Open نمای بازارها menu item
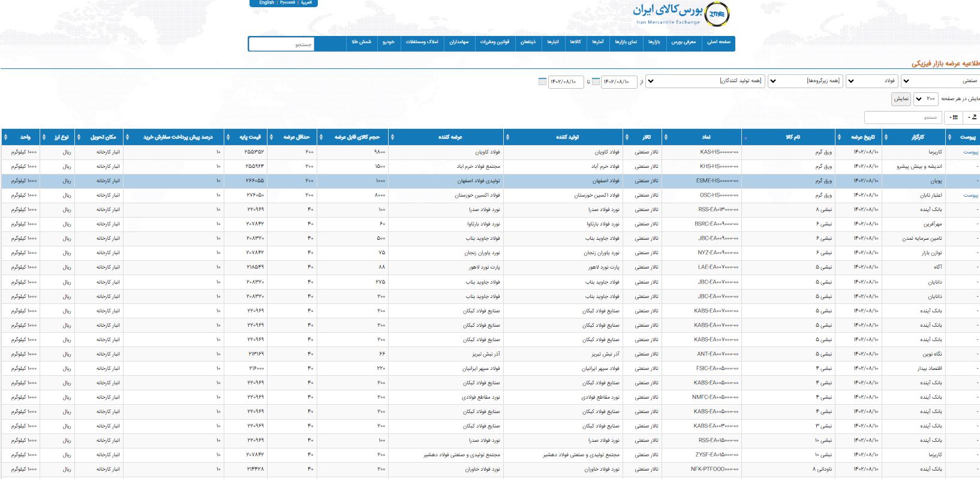 click(x=626, y=43)
